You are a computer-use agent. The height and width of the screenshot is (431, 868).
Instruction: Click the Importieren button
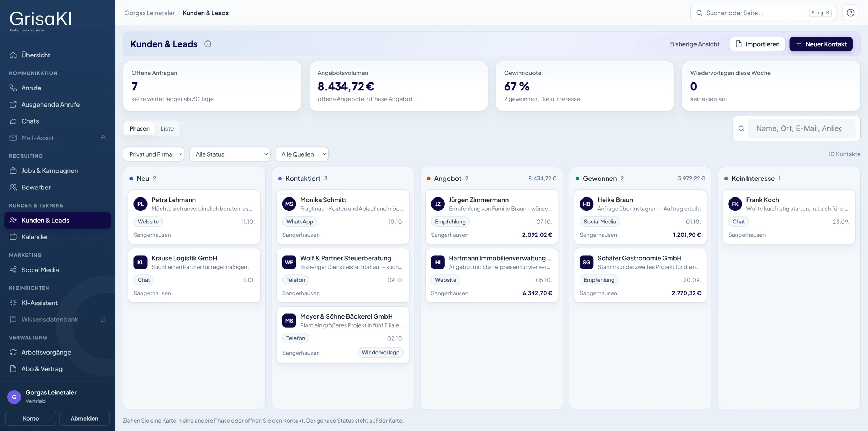757,44
